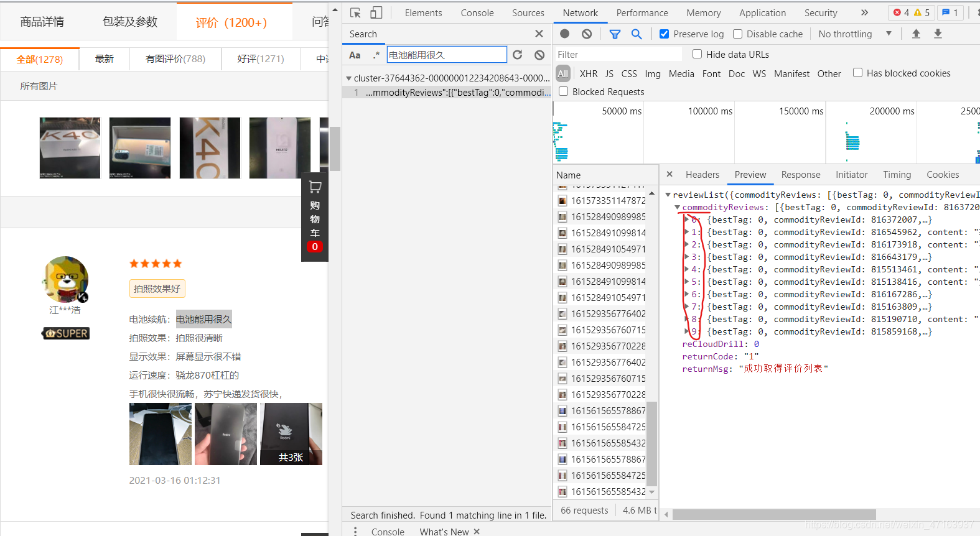Expand review item 3 with ID 816643179
The image size is (980, 536).
[x=687, y=257]
